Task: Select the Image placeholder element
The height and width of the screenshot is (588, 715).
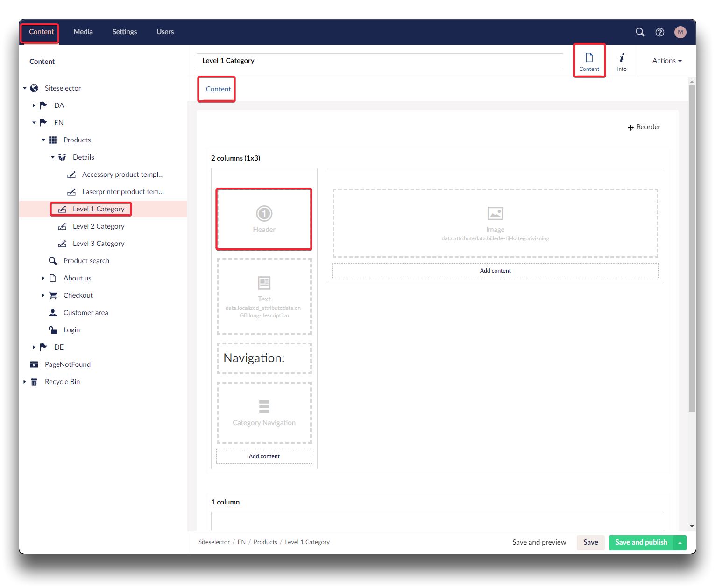Action: 495,224
